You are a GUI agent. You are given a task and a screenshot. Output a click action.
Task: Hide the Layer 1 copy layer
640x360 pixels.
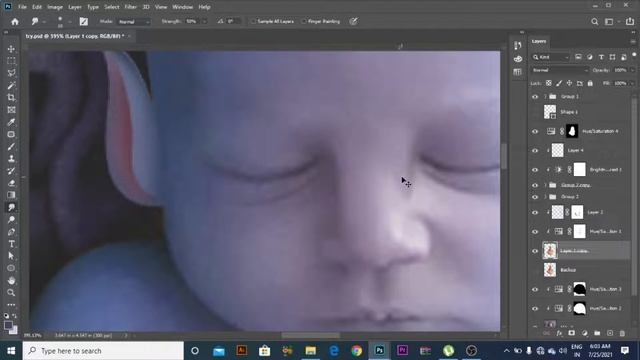coord(535,251)
